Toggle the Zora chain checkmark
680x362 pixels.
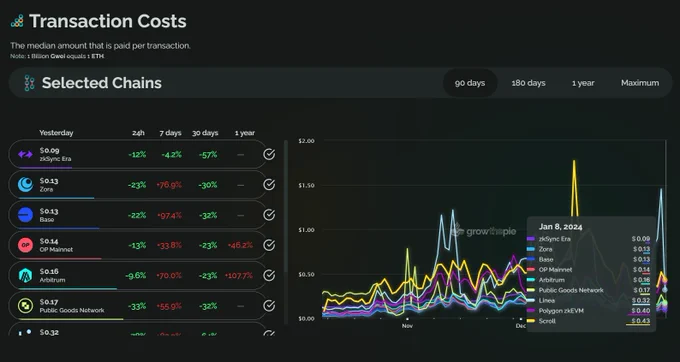tap(269, 185)
